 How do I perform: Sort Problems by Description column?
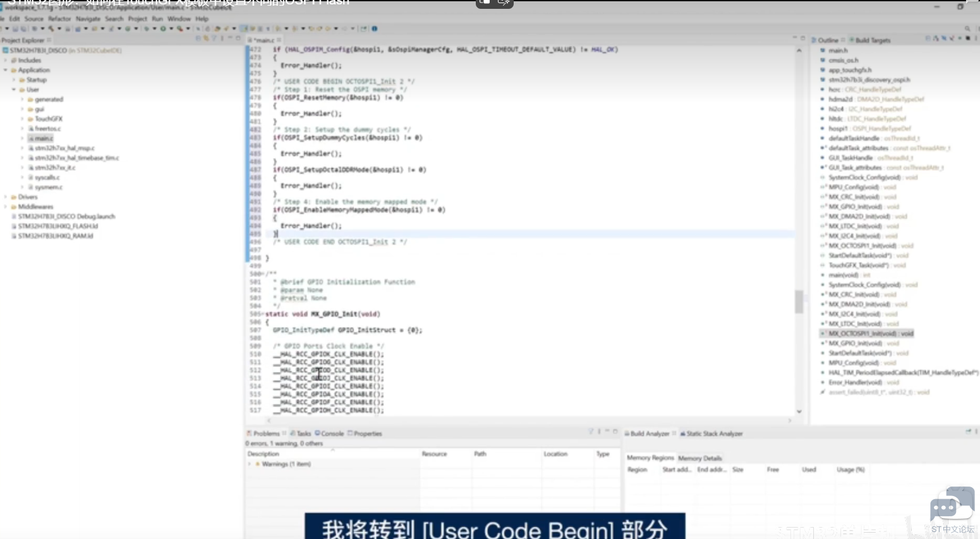(332, 454)
